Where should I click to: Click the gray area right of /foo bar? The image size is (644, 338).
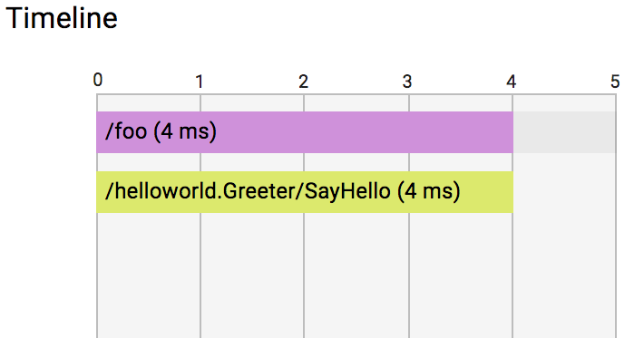[x=565, y=132]
